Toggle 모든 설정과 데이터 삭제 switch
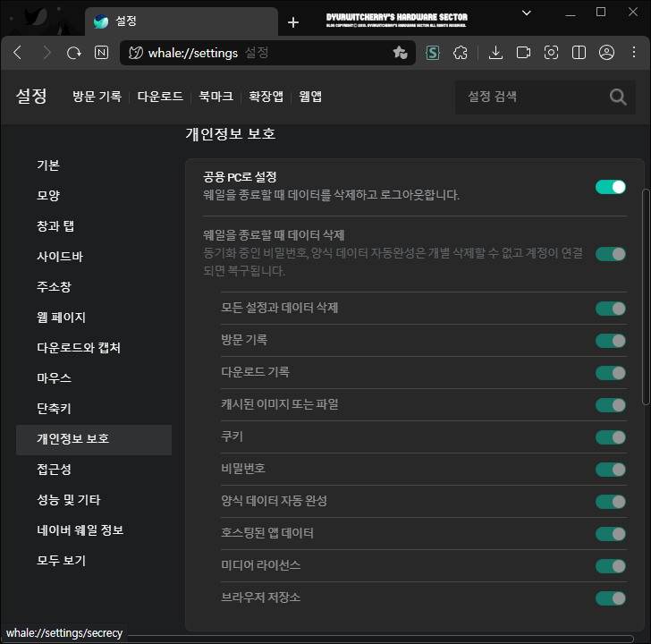The height and width of the screenshot is (644, 651). tap(610, 309)
